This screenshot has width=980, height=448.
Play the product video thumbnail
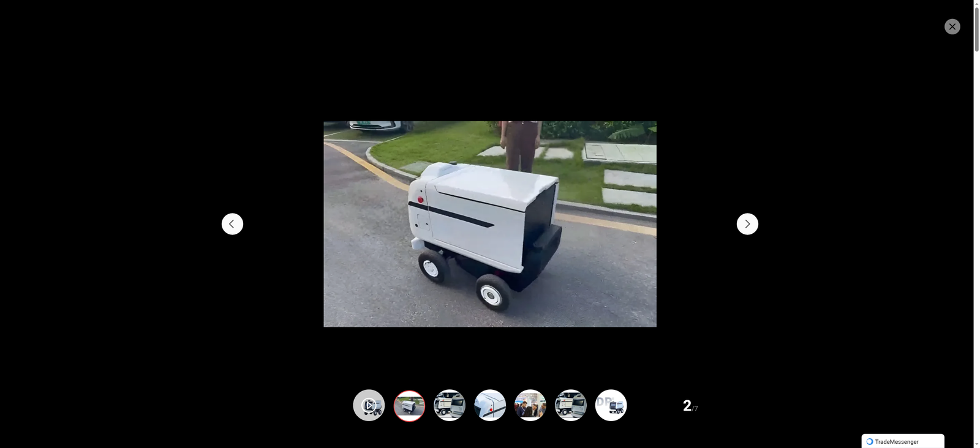coord(369,405)
